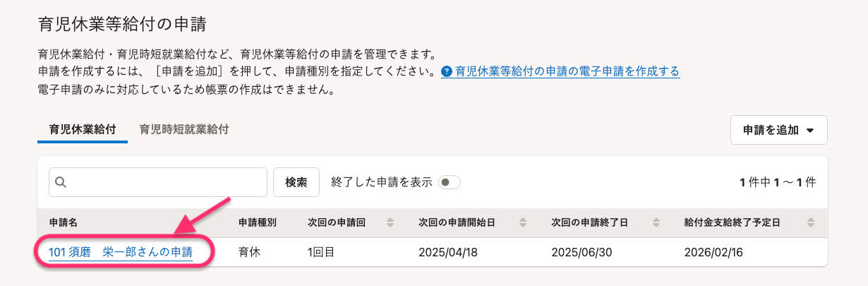Open the 育児休業等給付の申請の電子申請を作成する help link
The width and height of the screenshot is (868, 286).
(x=567, y=71)
